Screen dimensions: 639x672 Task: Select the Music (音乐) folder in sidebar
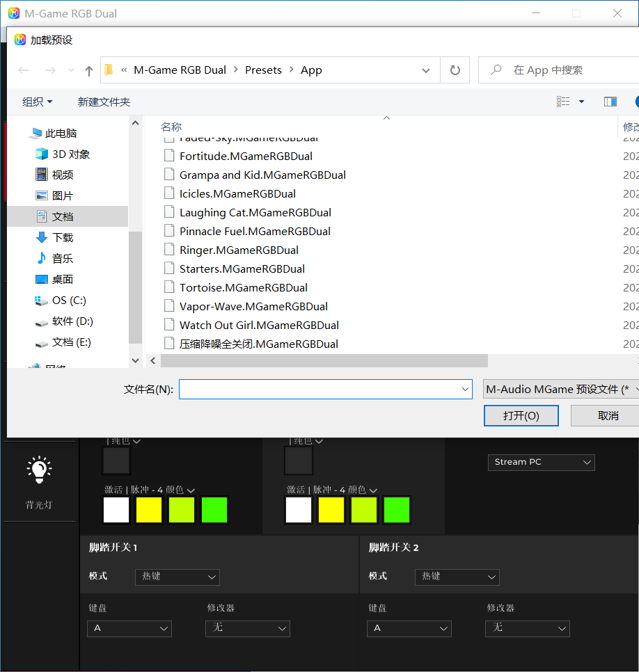pos(62,258)
